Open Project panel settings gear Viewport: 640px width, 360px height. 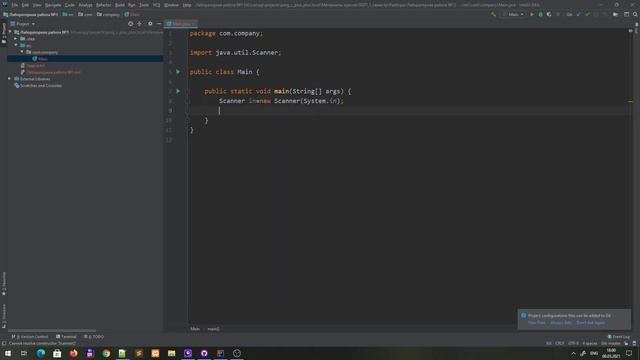(150, 24)
